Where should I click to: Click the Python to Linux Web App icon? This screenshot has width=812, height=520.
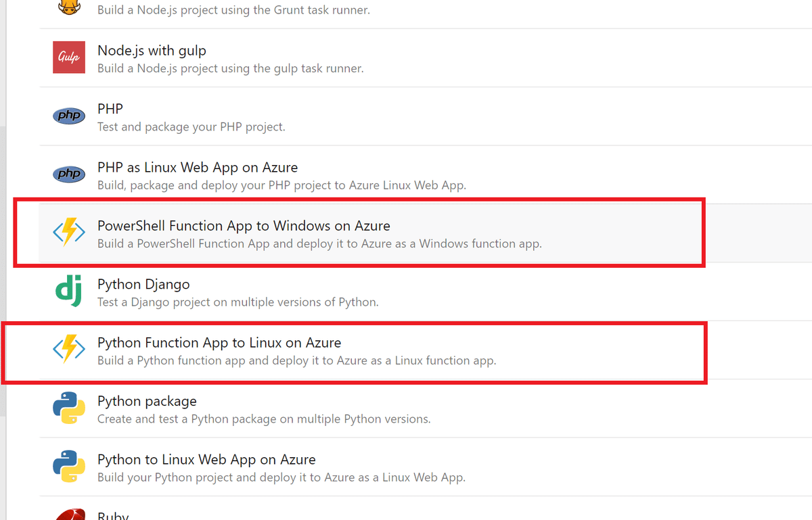coord(69,466)
